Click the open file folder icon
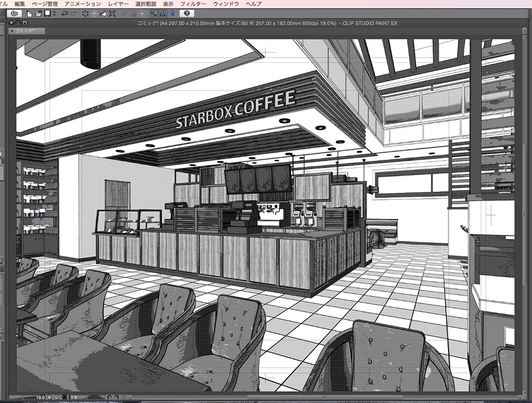This screenshot has width=532, height=403. click(x=38, y=14)
